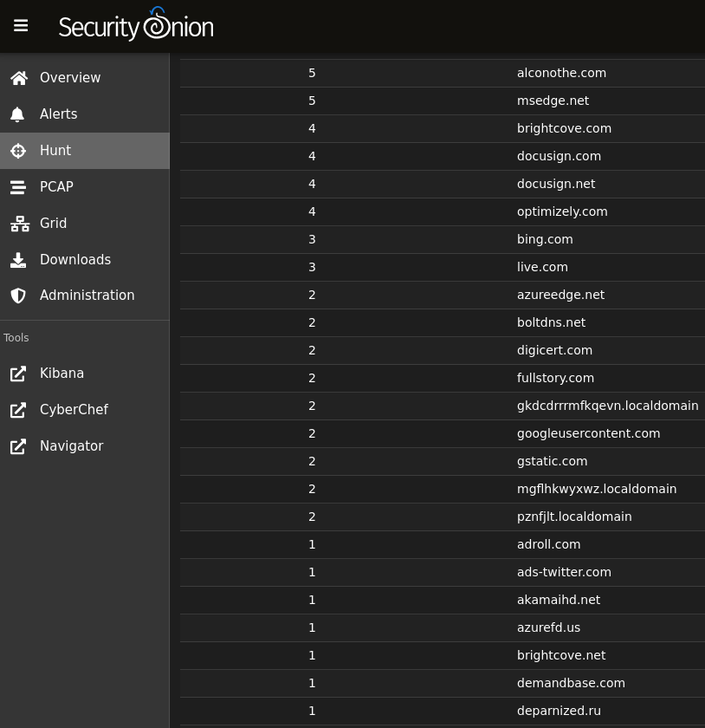Click gkdcdrrrmfkqevn.localdomain value
This screenshot has width=705, height=728.
pyautogui.click(x=607, y=406)
